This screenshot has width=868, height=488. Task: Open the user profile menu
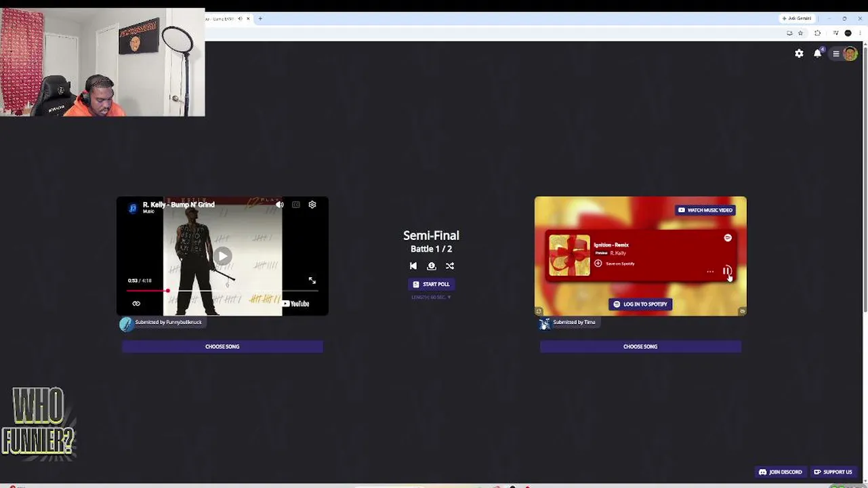click(845, 54)
